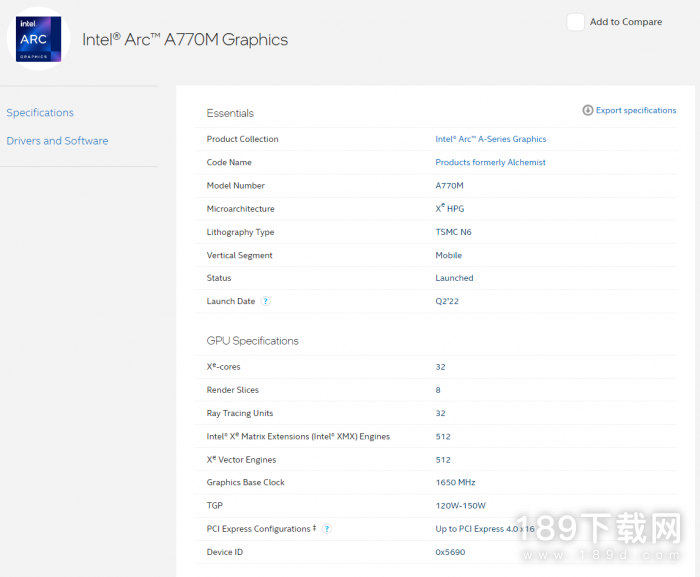This screenshot has height=577, width=700.
Task: Click the Export specifications link
Action: (636, 110)
